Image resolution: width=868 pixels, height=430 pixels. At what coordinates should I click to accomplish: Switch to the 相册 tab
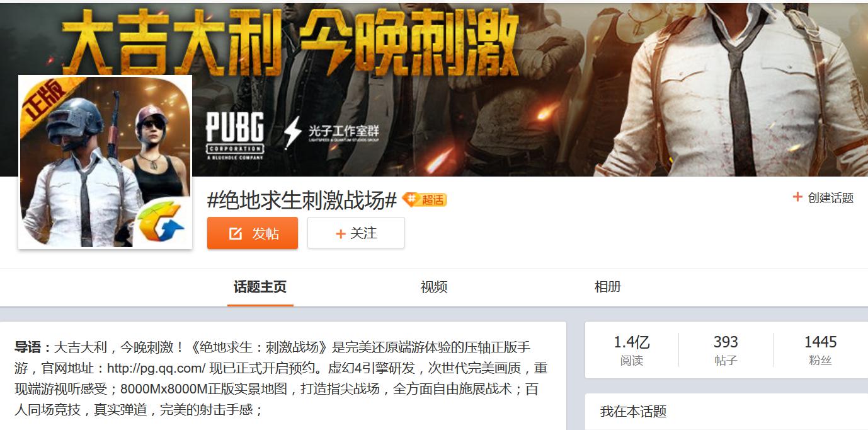608,287
